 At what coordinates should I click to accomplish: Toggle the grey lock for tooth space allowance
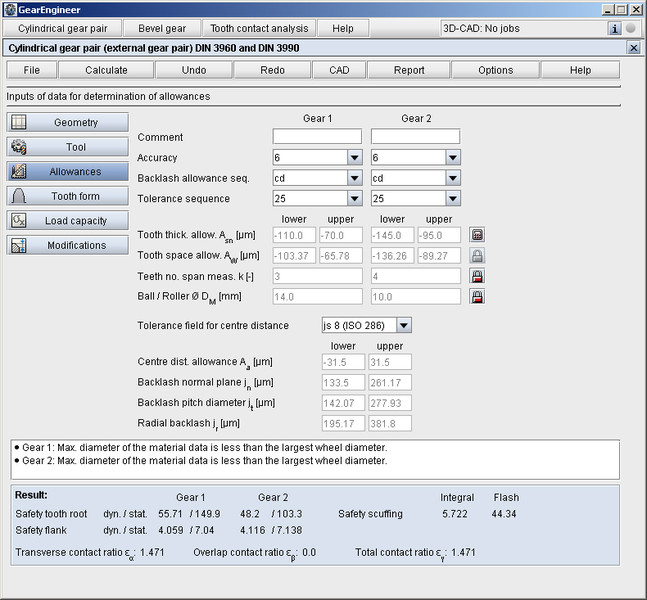(x=478, y=256)
